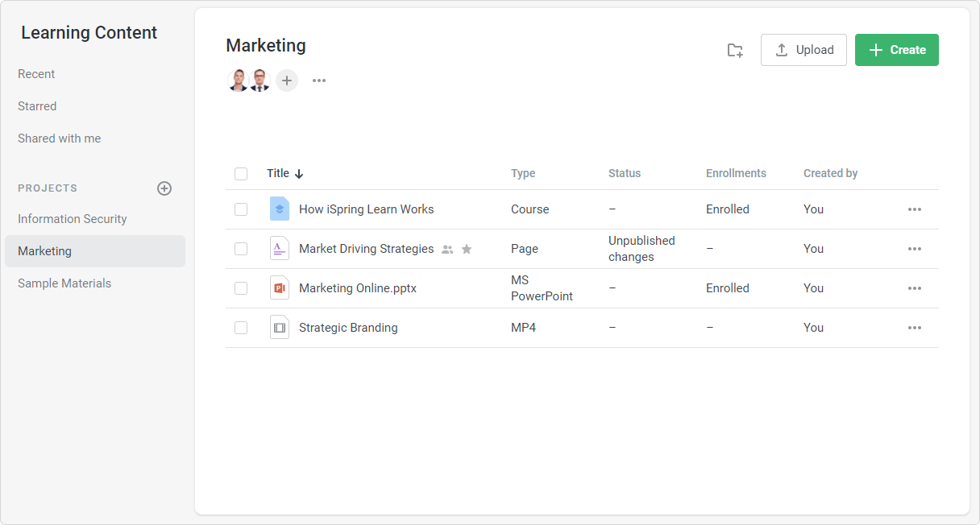Click the new folder icon
980x525 pixels.
point(735,50)
